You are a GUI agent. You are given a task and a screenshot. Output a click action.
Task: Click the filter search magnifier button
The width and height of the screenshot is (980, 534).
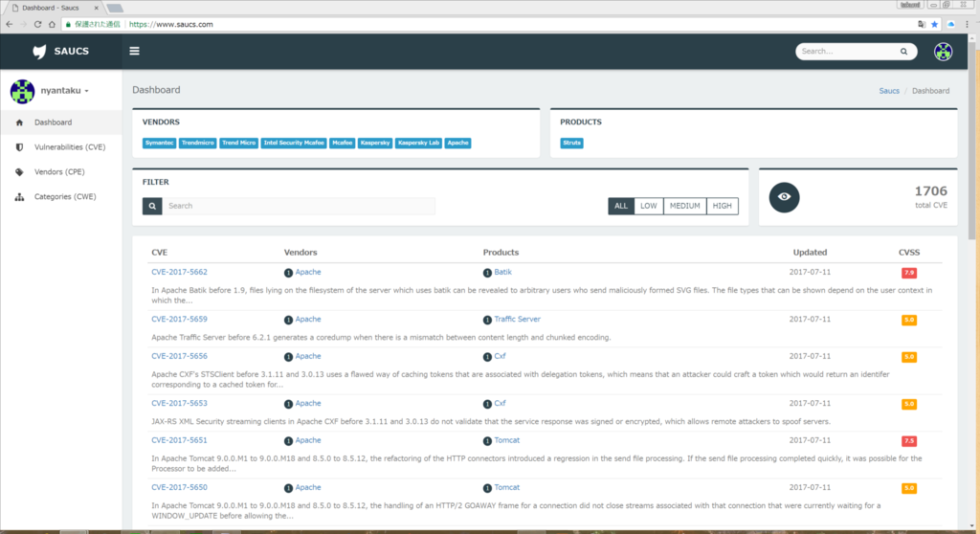click(152, 206)
